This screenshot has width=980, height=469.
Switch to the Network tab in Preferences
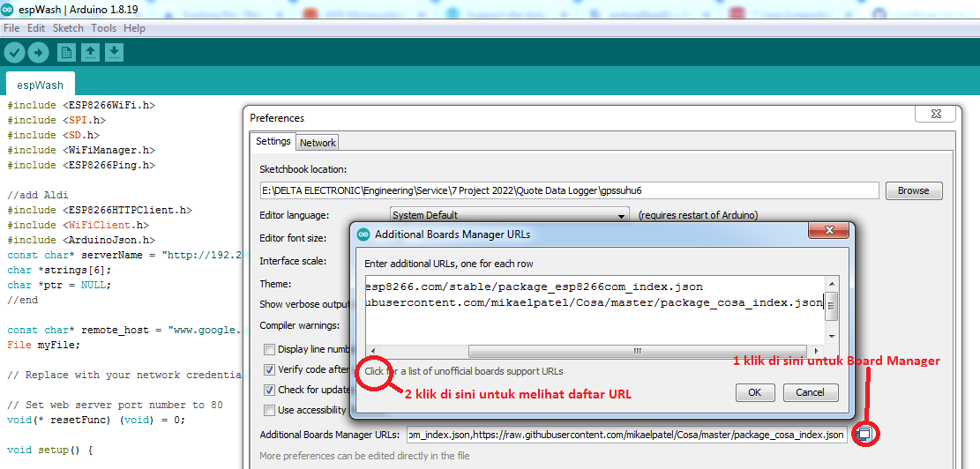(x=318, y=143)
